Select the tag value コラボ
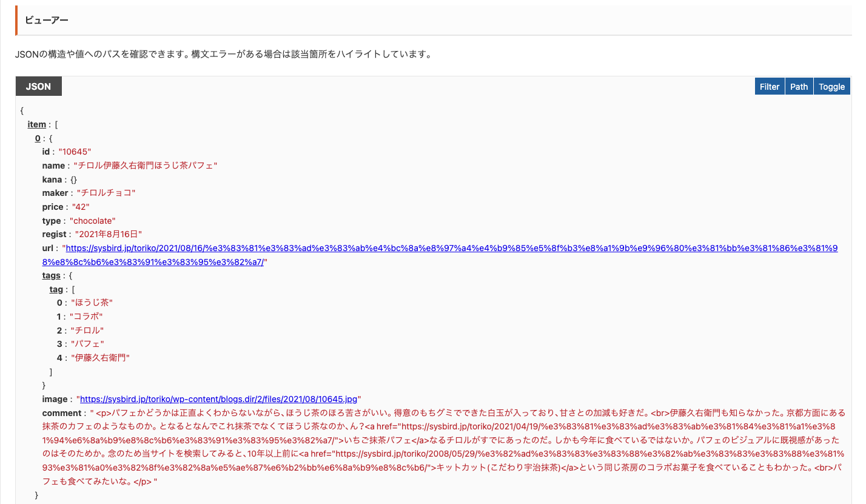Viewport: 866px width, 504px height. pyautogui.click(x=86, y=316)
